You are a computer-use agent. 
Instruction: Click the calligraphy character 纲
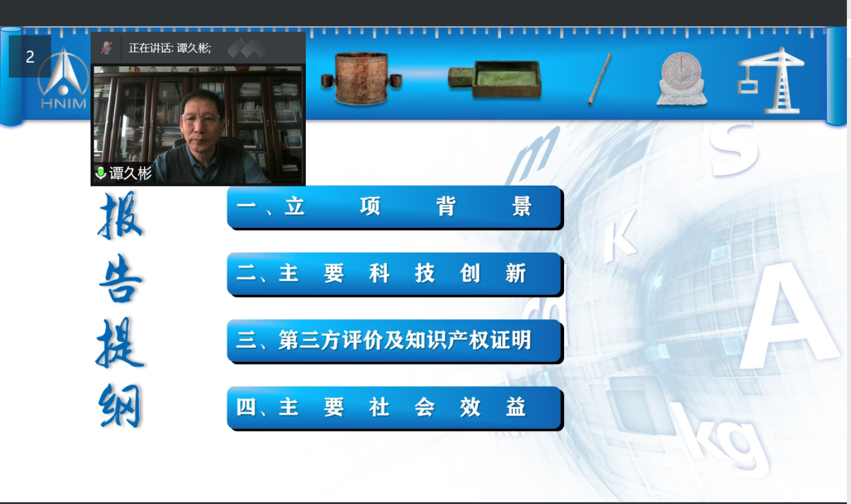pyautogui.click(x=121, y=406)
